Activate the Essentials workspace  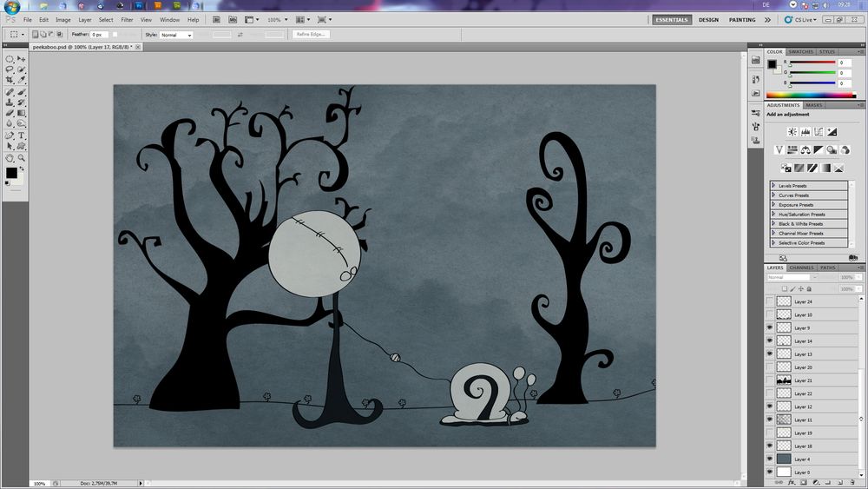672,19
